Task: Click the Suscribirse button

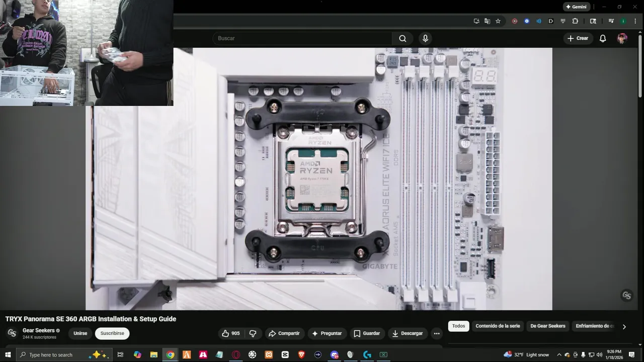Action: click(112, 333)
